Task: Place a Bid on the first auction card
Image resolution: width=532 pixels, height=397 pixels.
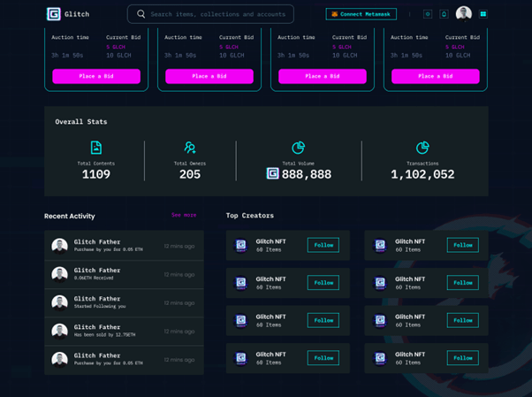Action: 96,76
